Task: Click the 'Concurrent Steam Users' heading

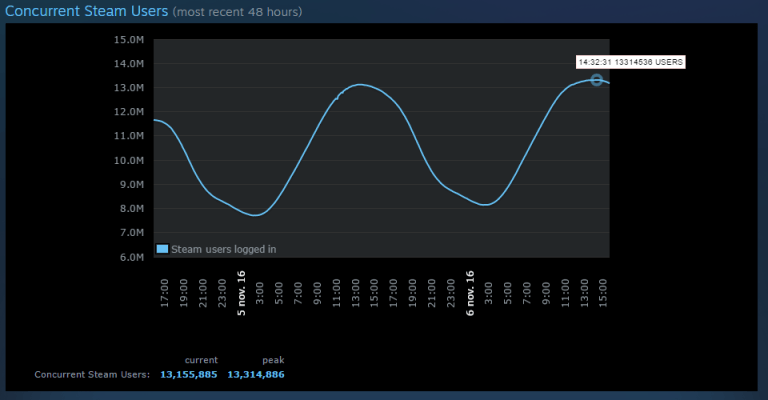Action: click(x=87, y=11)
